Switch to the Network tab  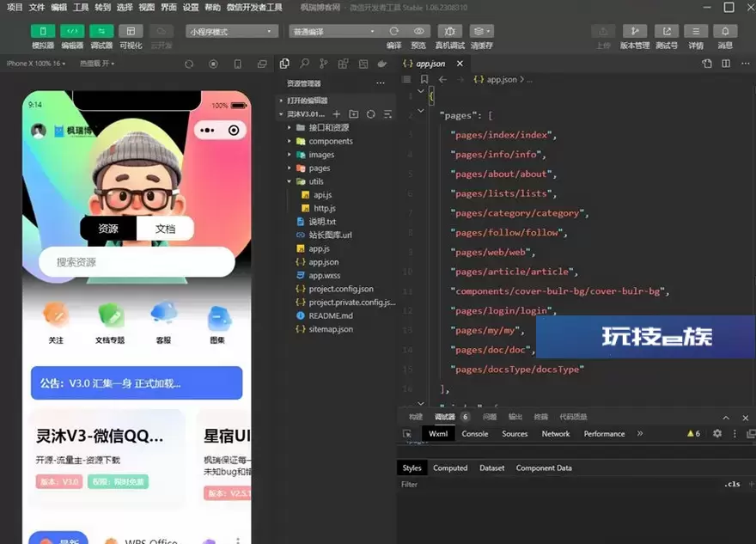[x=556, y=433]
